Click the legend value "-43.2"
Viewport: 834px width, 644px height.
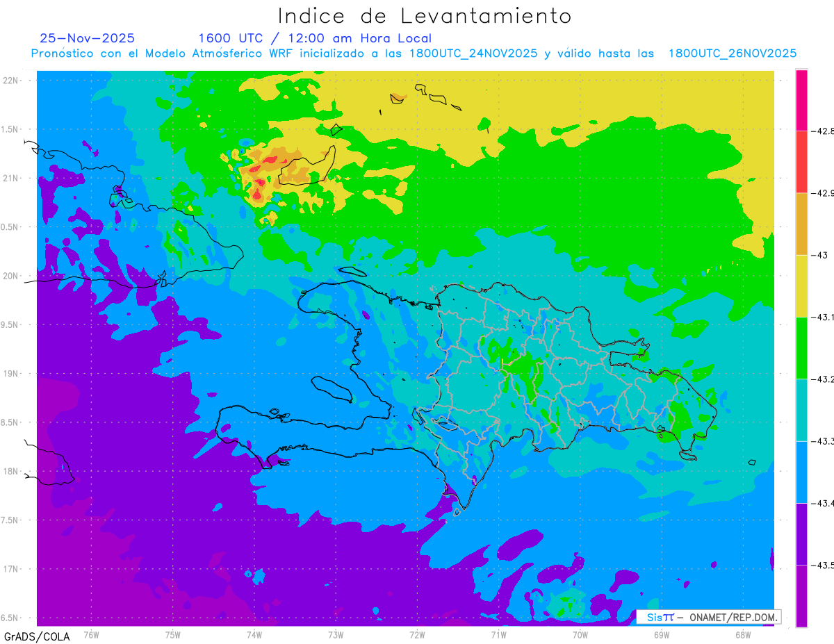(822, 379)
